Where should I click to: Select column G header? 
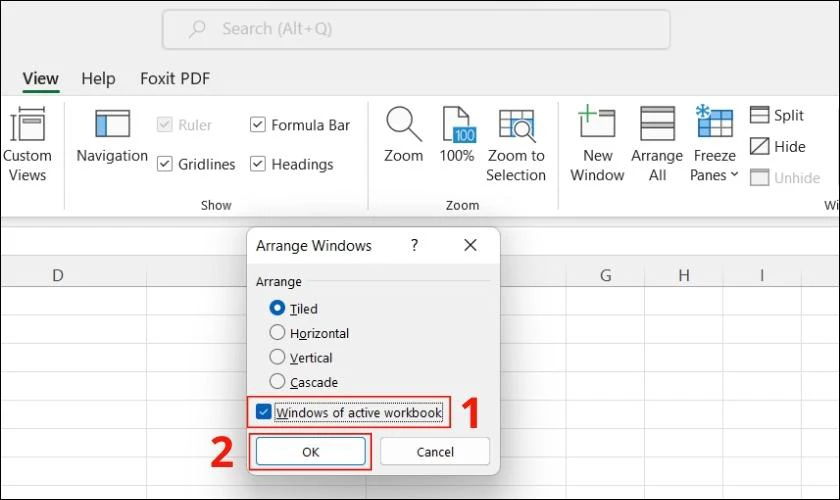(605, 275)
